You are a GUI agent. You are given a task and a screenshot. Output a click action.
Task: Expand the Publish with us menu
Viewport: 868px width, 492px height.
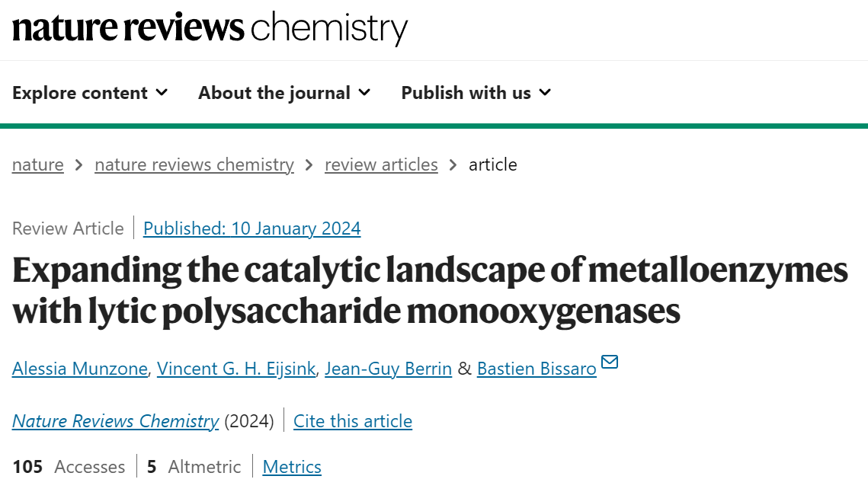tap(476, 93)
